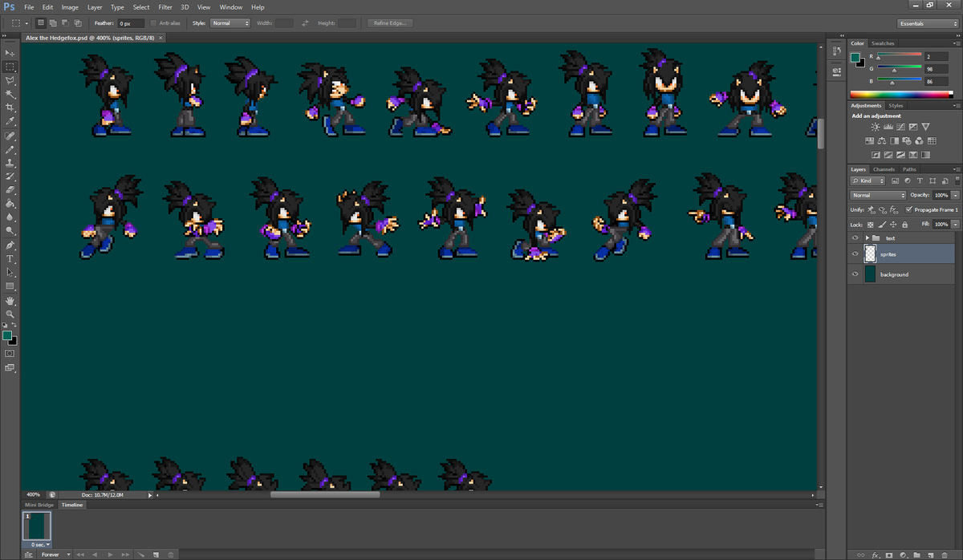The height and width of the screenshot is (560, 963).
Task: Select the Rectangular Marquee tool in toolbox
Action: pos(10,67)
